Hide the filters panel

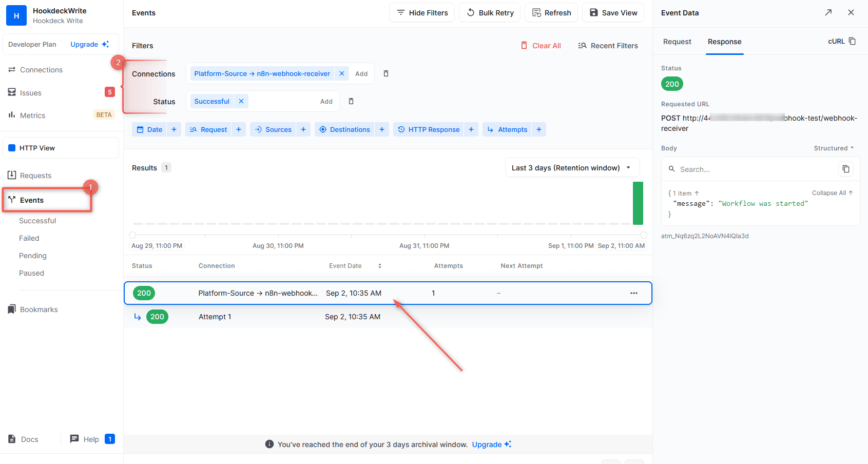[x=422, y=13]
